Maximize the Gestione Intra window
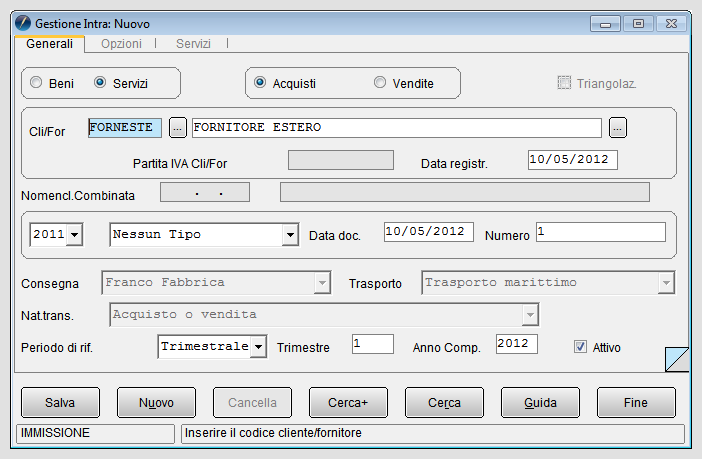Viewport: 702px width, 459px height. [x=638, y=23]
